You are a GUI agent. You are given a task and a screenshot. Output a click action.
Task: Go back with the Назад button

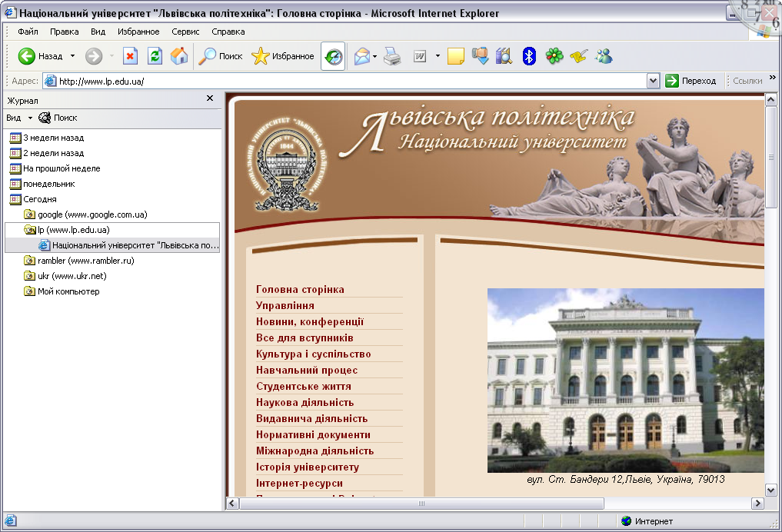(x=41, y=56)
